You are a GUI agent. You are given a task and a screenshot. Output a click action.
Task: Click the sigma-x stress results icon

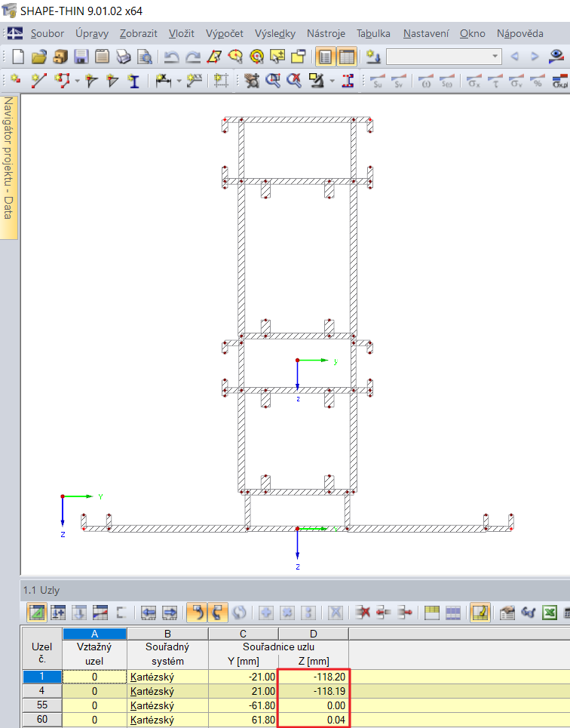click(473, 81)
